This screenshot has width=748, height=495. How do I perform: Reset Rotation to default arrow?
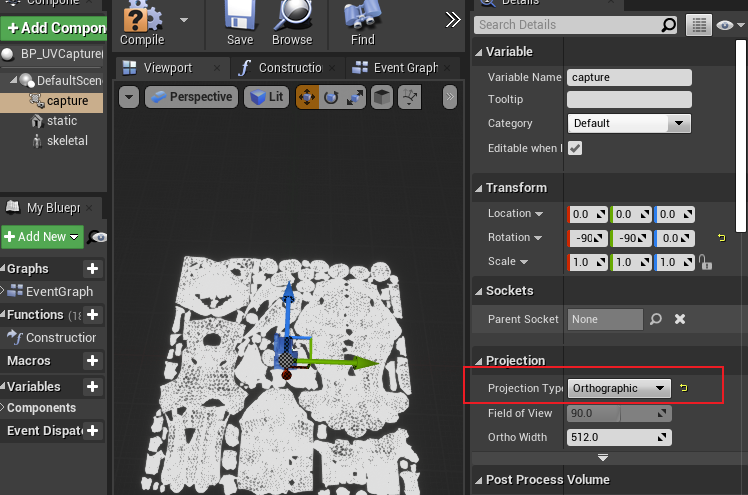pyautogui.click(x=721, y=237)
